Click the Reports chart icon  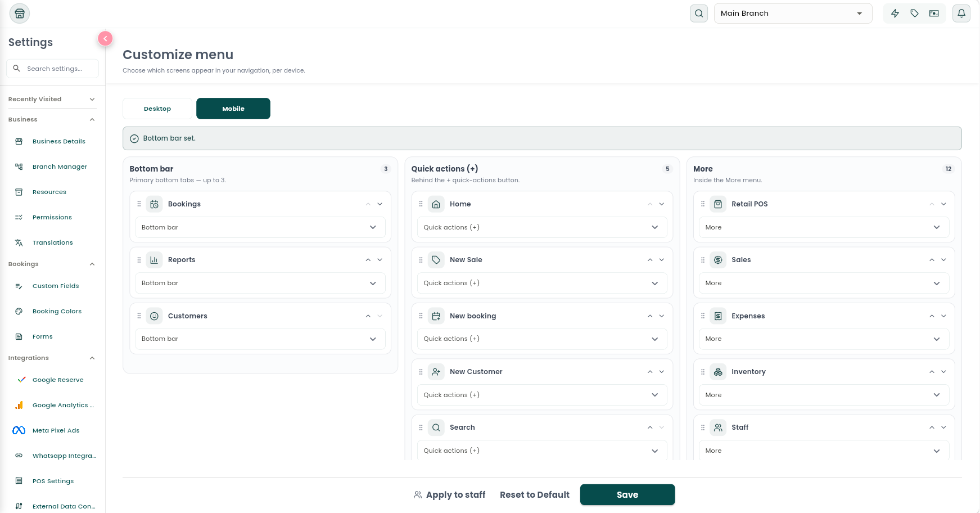[154, 260]
